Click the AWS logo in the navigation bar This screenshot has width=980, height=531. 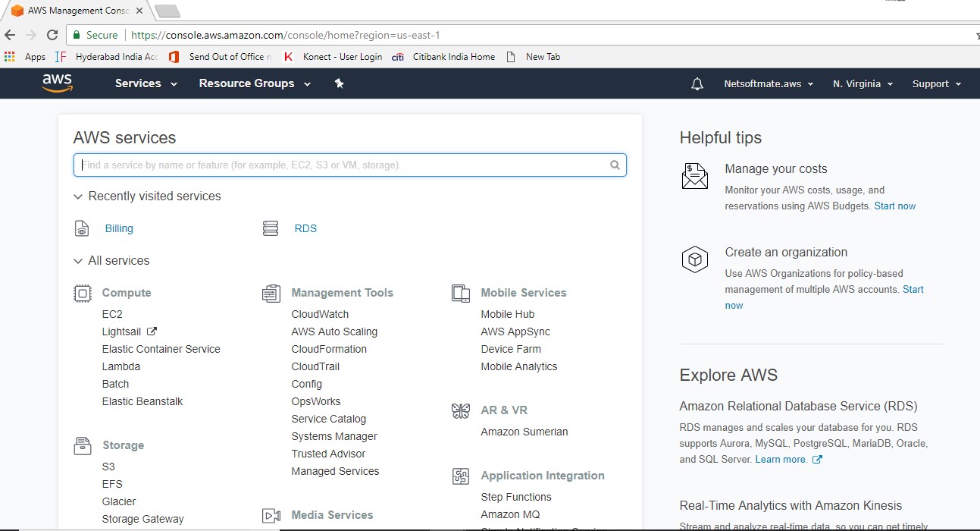tap(56, 83)
